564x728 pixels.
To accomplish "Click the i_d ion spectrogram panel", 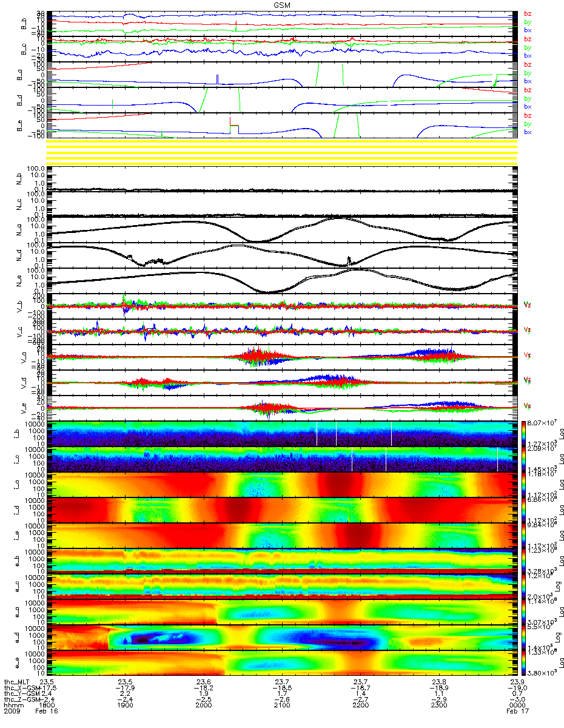I will point(281,510).
